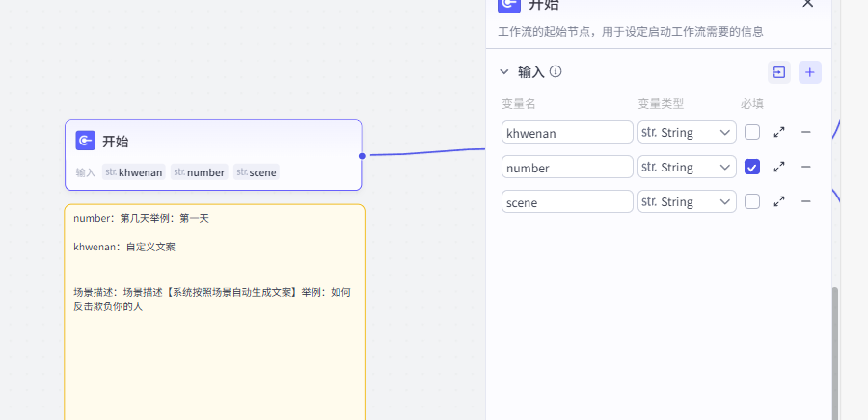Click the import variables icon beside plus
Screen dimensions: 868x420
[778, 72]
